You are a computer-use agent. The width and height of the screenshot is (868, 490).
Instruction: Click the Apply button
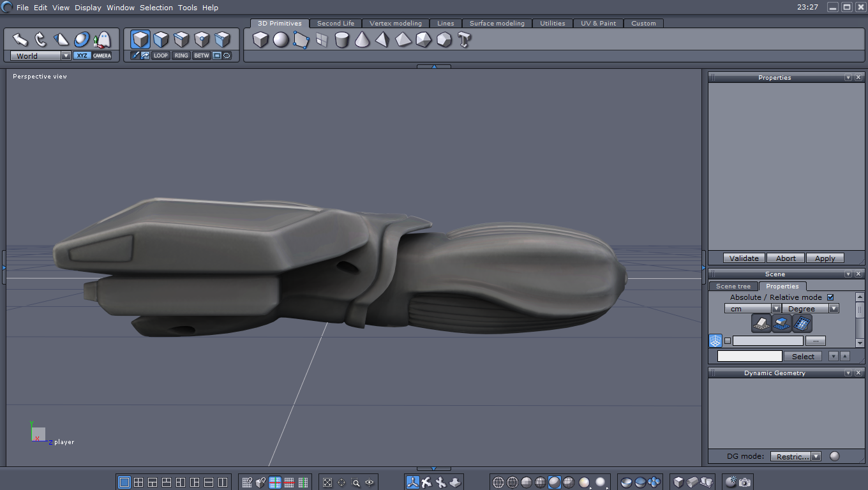[x=825, y=258]
